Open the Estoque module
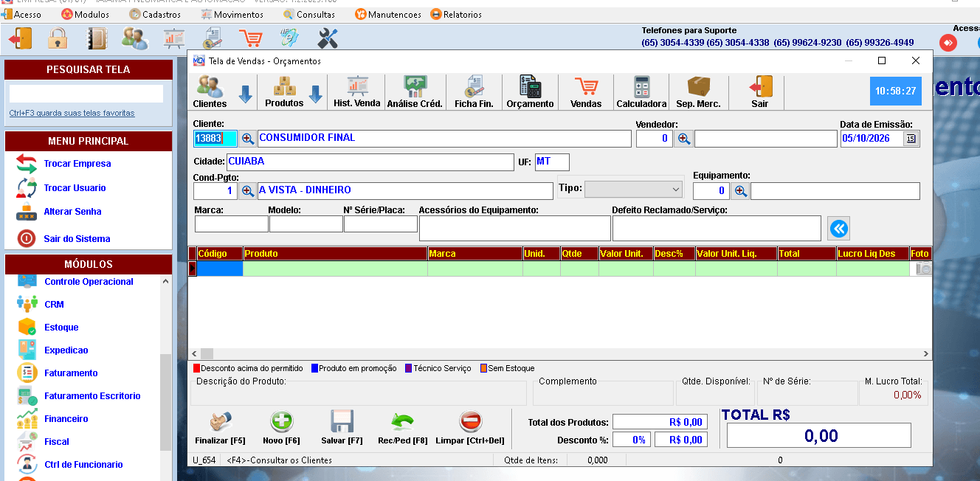 tap(61, 327)
